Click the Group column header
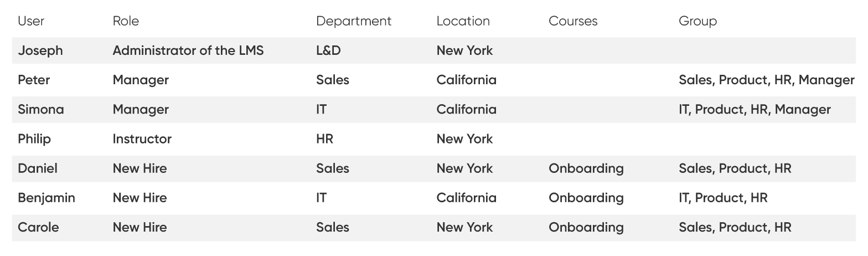 pos(697,21)
